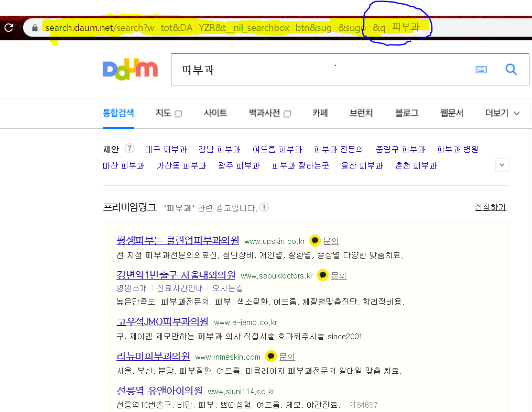Open KakaoTalk inquiry icon for 리뉴미피부과의원
Screen dimensions: 532x412
tap(271, 357)
